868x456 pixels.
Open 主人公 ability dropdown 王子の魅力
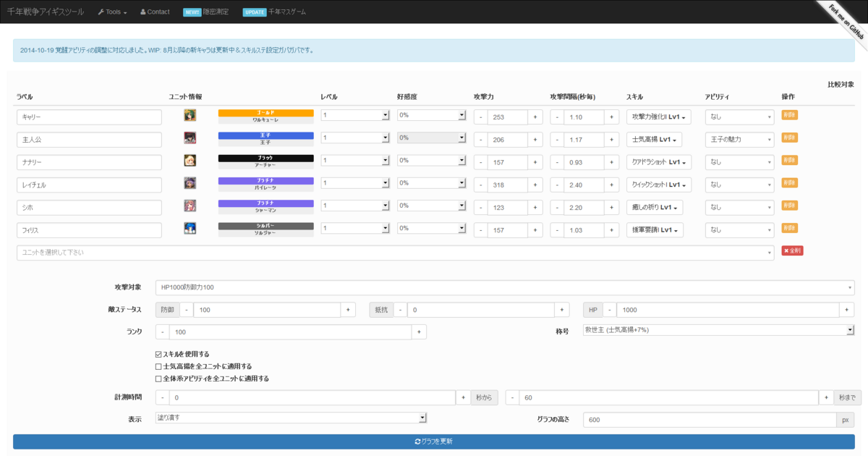740,139
